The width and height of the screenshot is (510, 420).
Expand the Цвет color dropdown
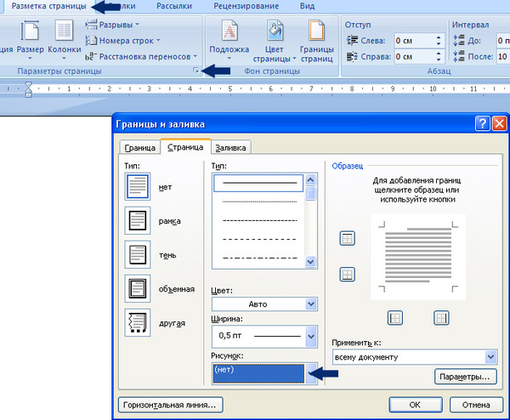(310, 304)
